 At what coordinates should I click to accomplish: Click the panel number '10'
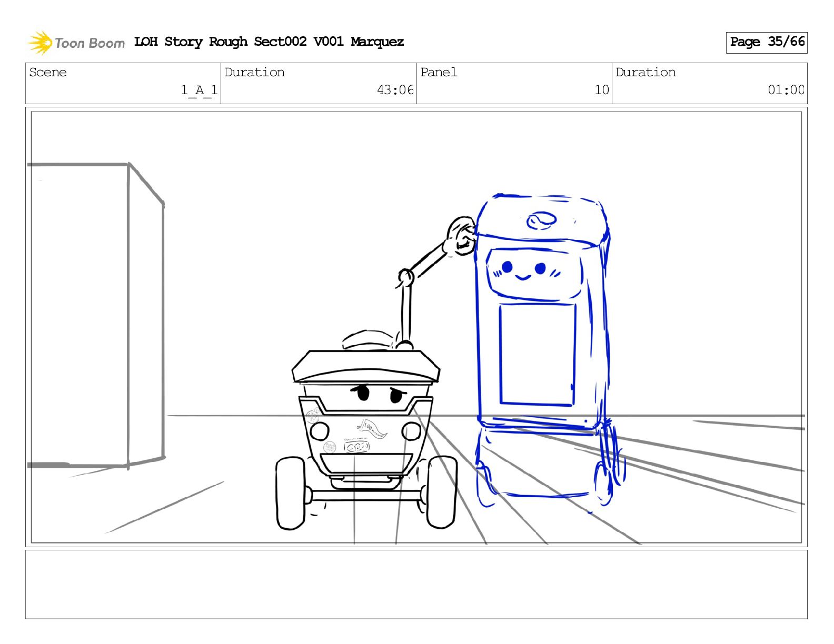click(x=602, y=90)
